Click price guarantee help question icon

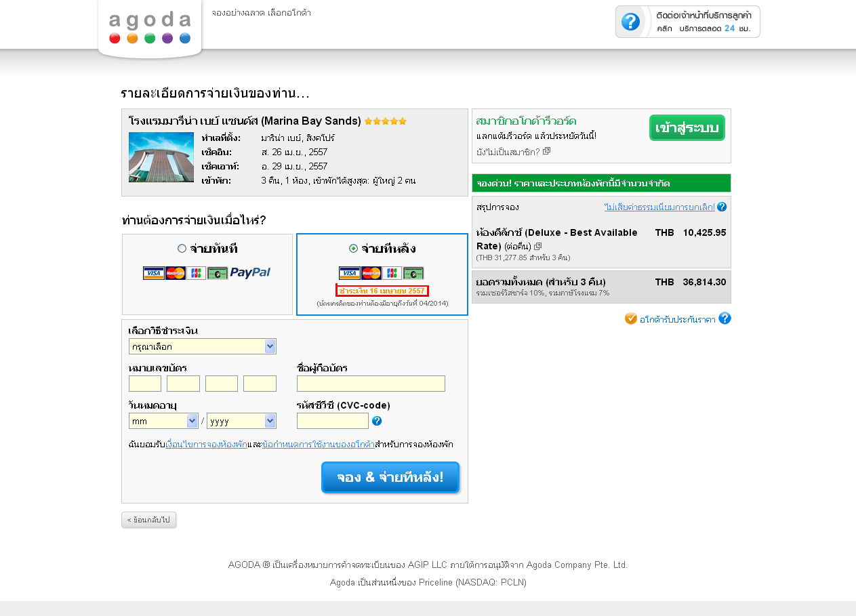click(725, 319)
